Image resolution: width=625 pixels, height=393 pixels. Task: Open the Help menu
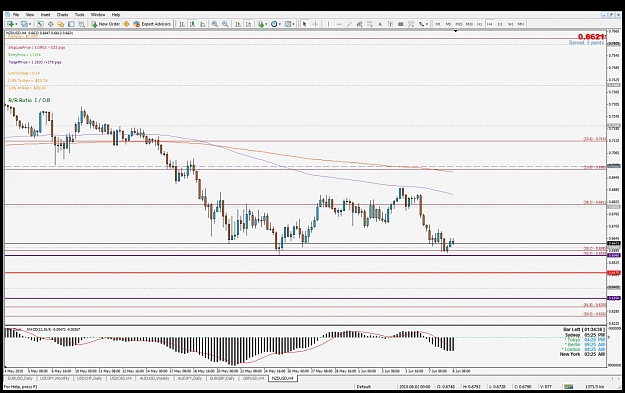click(x=116, y=15)
